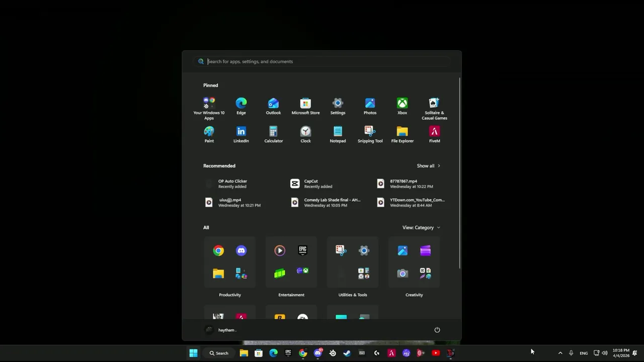Open the pinned Snipping Tool

point(370,134)
